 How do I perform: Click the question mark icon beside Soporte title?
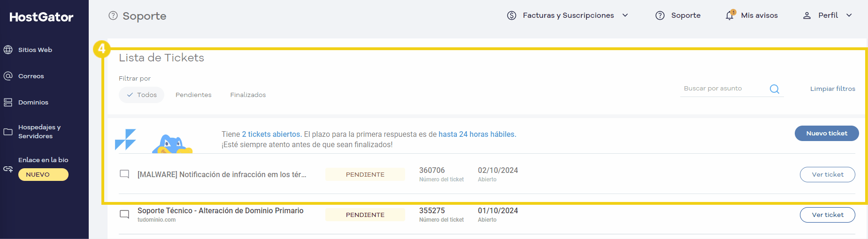point(113,16)
